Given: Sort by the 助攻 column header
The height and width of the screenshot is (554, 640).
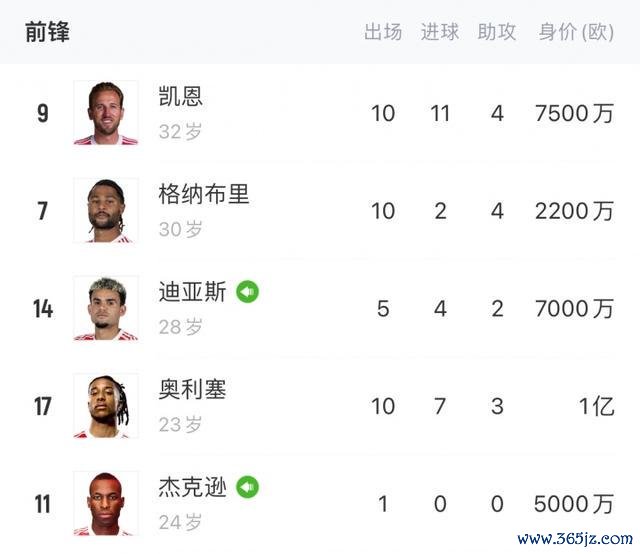Looking at the screenshot, I should [497, 32].
